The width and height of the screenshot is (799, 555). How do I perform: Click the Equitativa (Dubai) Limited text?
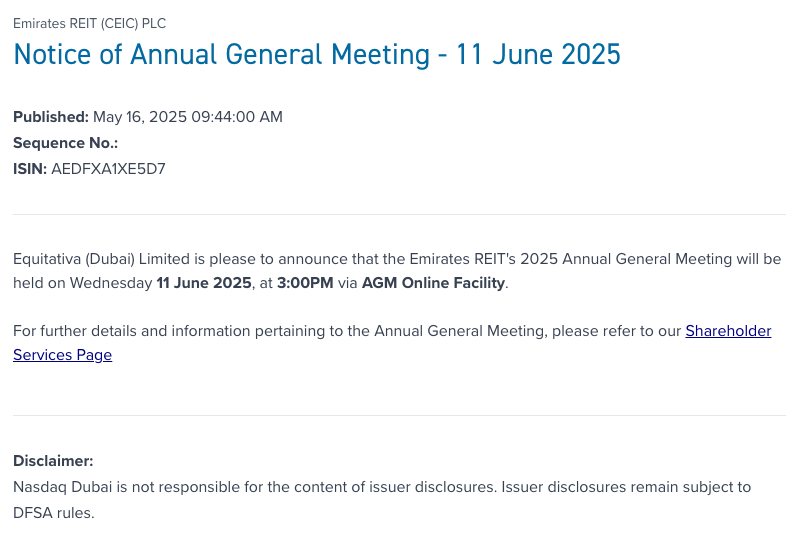point(98,259)
